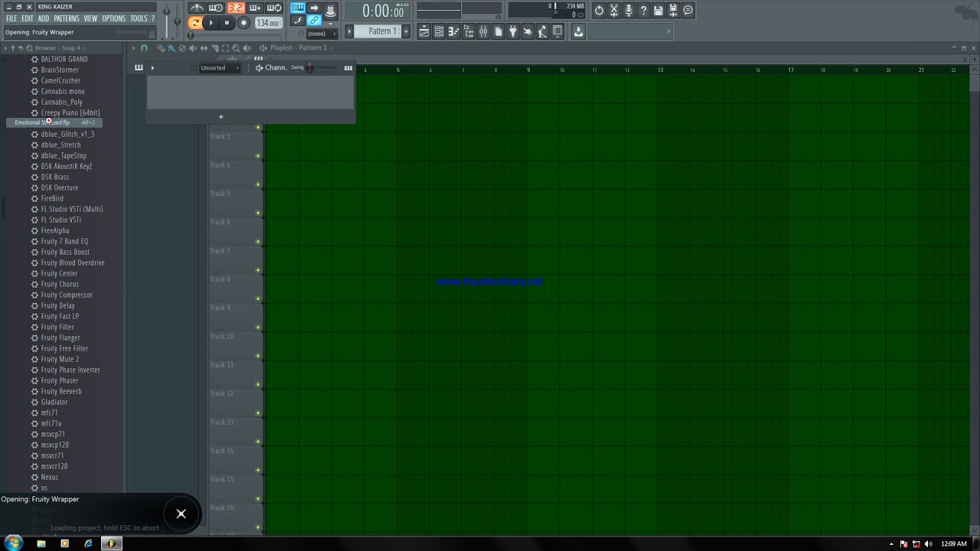Click the download content library icon
This screenshot has height=551, width=980.
578,31
